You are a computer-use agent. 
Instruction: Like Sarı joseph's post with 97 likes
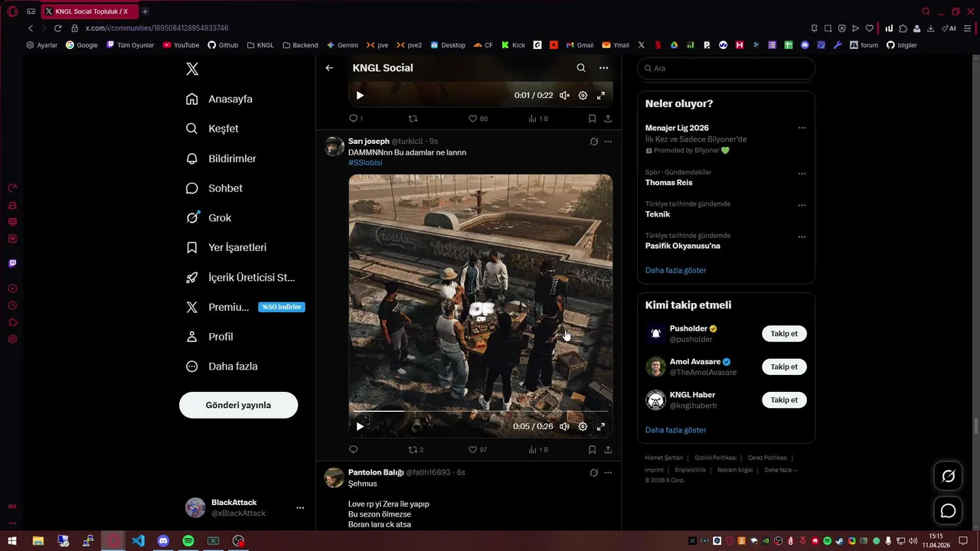pyautogui.click(x=478, y=449)
